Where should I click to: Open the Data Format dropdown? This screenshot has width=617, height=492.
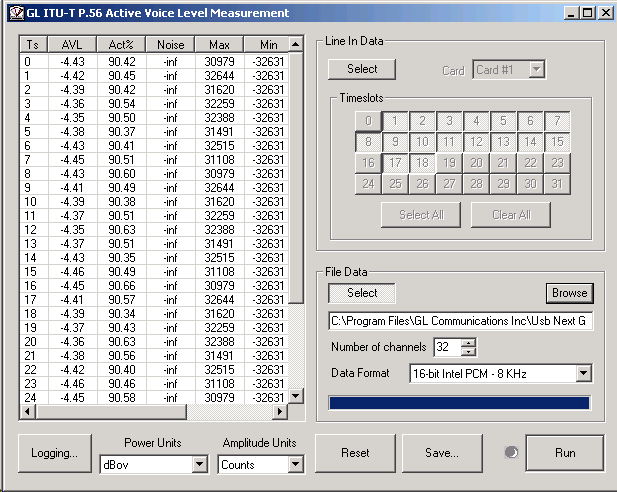[x=584, y=373]
